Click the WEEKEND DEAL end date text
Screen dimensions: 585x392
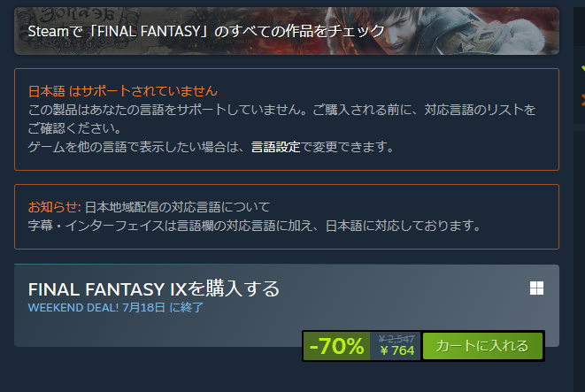click(116, 308)
